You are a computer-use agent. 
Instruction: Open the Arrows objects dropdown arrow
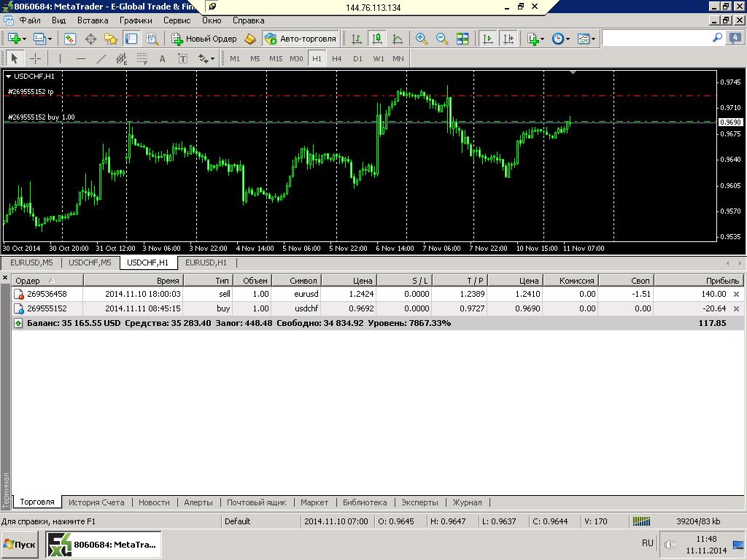tap(212, 59)
